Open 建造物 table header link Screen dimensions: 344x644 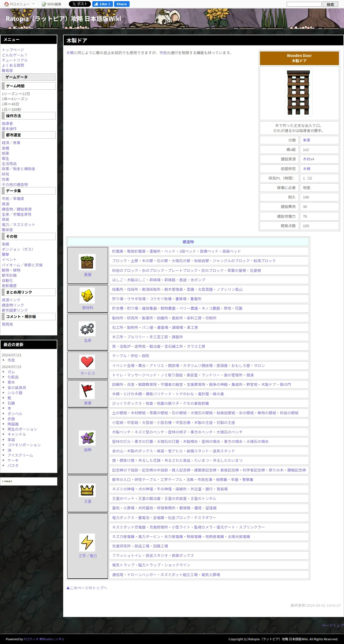(x=188, y=242)
